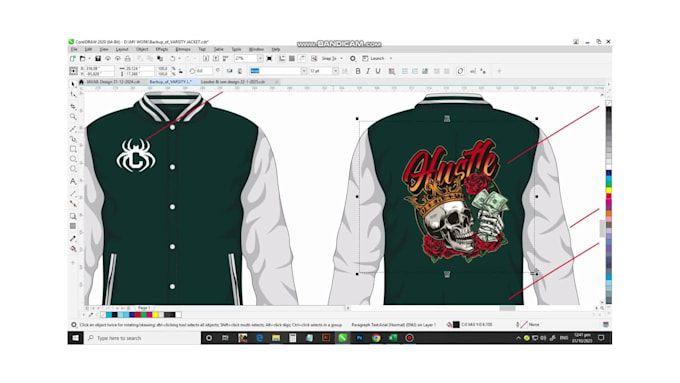Click the rotation angle input field

[204, 71]
